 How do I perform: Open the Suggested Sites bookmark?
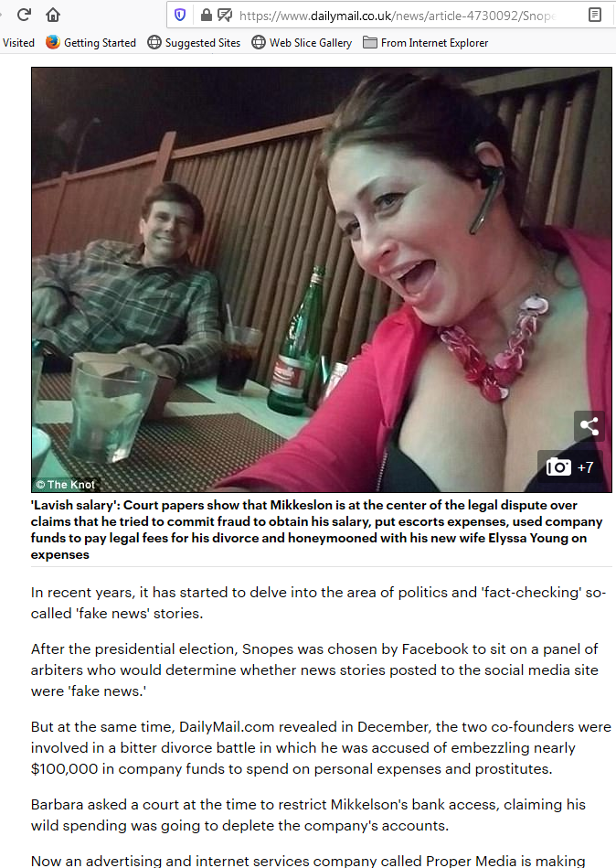pyautogui.click(x=194, y=43)
